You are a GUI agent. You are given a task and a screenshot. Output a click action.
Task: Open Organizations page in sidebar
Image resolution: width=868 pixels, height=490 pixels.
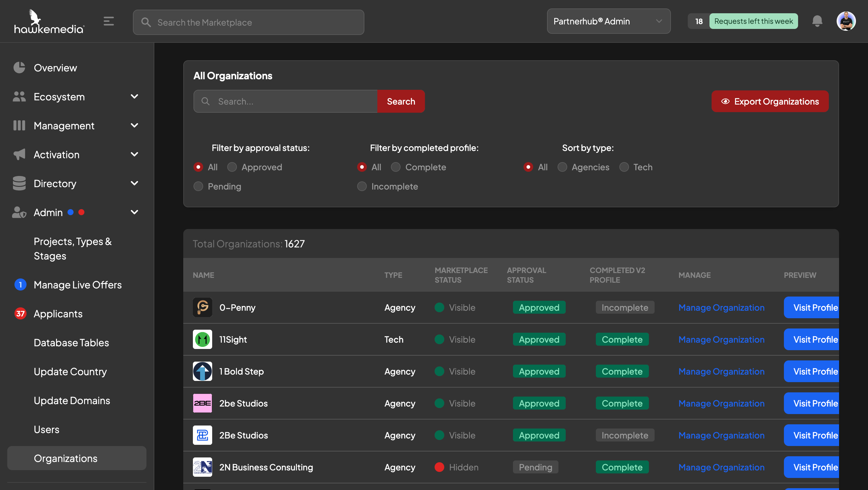[x=77, y=458]
